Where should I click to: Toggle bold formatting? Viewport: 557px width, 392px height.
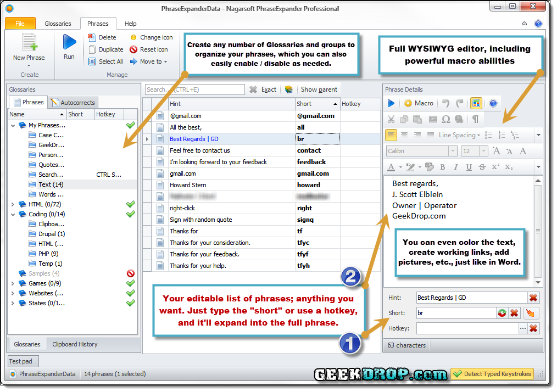click(x=443, y=167)
